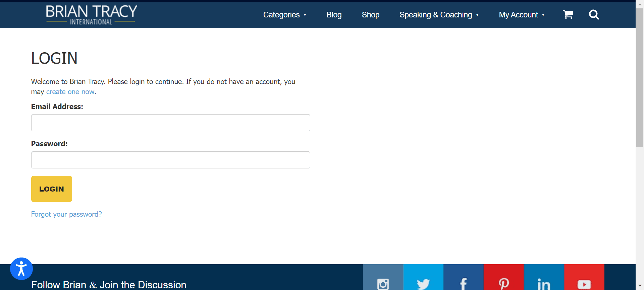Click the search magnifier icon
The width and height of the screenshot is (644, 290).
pyautogui.click(x=594, y=15)
